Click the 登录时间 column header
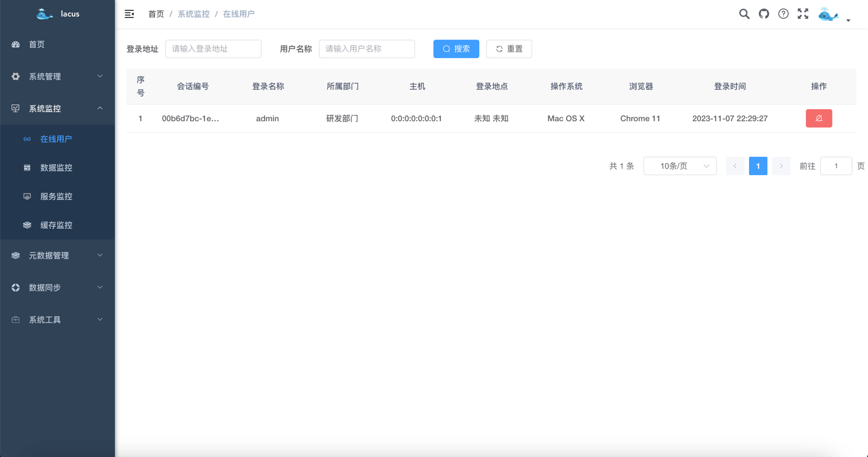The image size is (868, 457). (x=730, y=86)
